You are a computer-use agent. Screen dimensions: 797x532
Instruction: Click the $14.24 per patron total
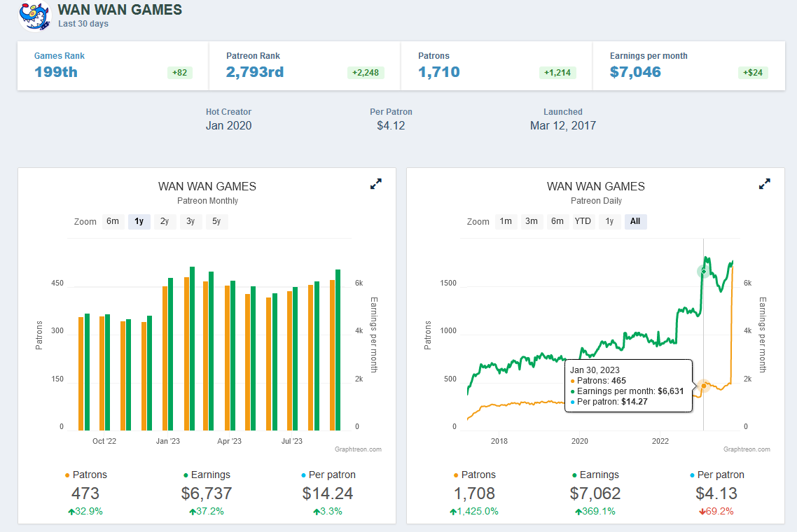click(328, 493)
